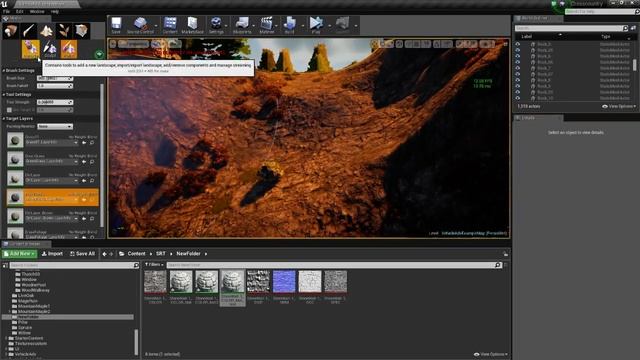Collapse the Target Layers section

(4, 119)
